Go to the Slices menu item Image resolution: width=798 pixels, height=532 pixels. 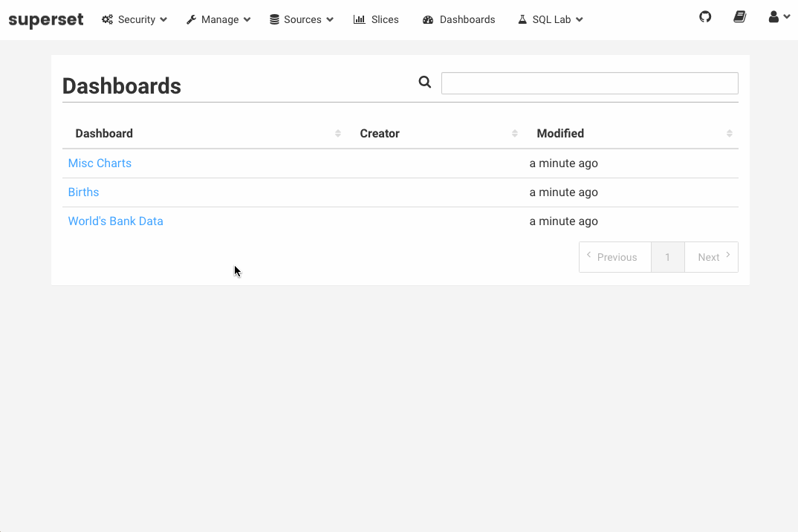[x=377, y=20]
